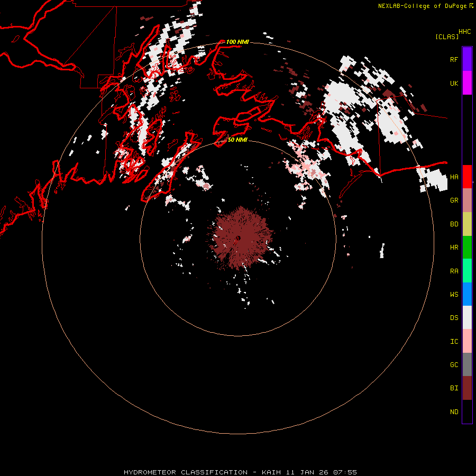Click the [CLAS] units label

(x=447, y=36)
